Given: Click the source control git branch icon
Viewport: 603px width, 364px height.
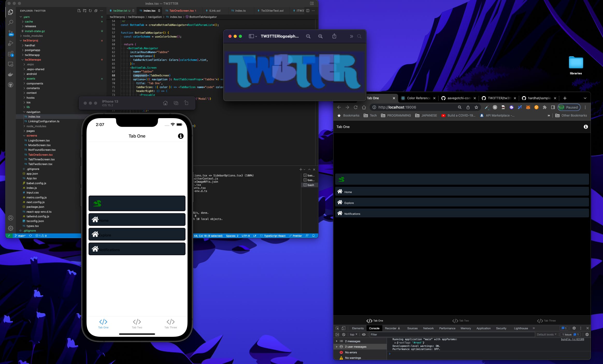Looking at the screenshot, I should coord(10,32).
